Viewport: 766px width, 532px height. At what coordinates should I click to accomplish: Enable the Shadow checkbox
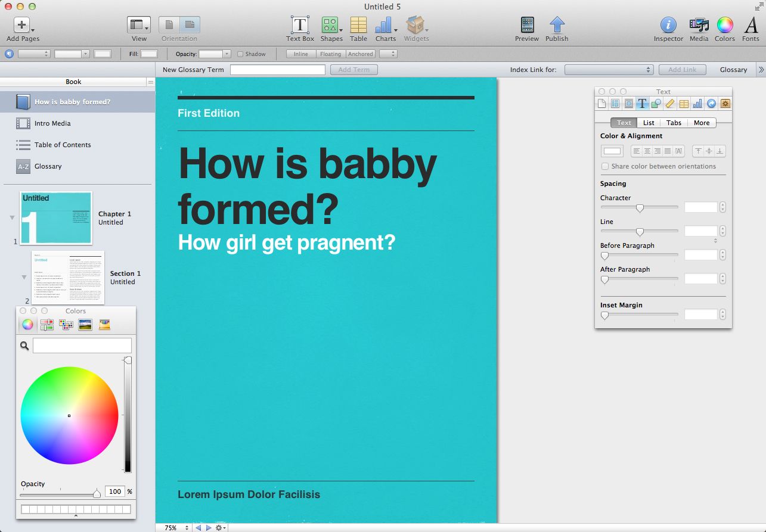241,54
